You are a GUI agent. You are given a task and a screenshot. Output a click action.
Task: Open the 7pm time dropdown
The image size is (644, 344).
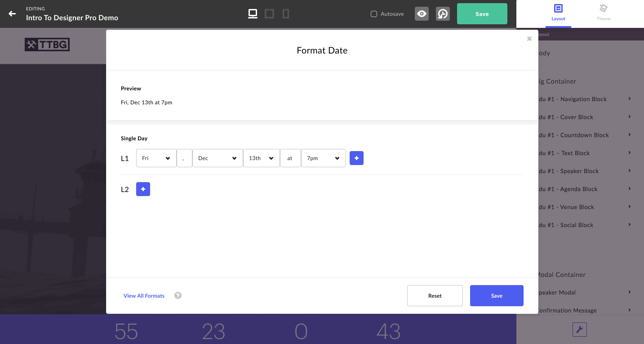pyautogui.click(x=324, y=158)
